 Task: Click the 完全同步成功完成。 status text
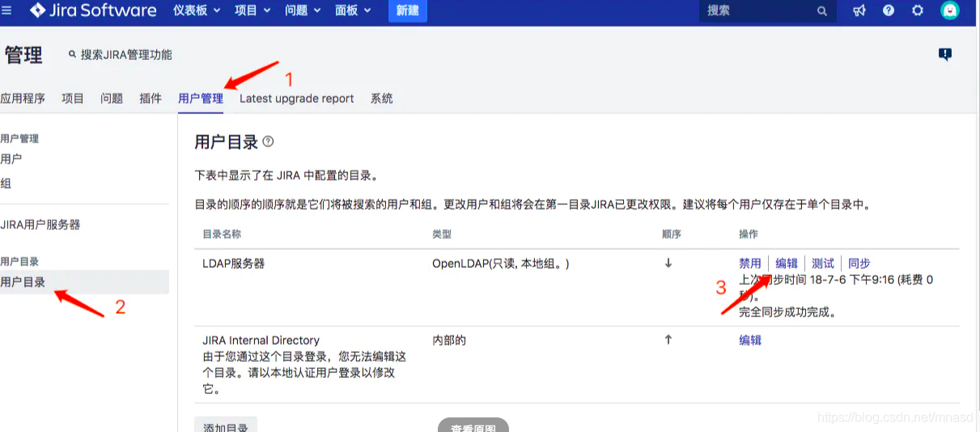tap(787, 311)
